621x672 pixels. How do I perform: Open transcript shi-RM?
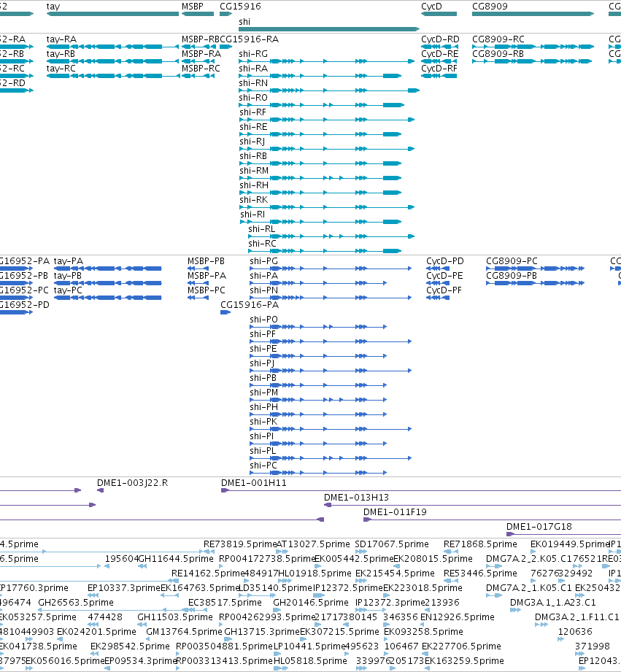coord(254,171)
